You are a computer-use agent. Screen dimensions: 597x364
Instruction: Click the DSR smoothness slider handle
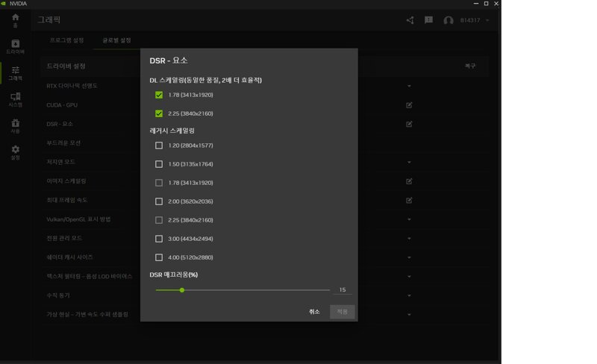click(182, 290)
